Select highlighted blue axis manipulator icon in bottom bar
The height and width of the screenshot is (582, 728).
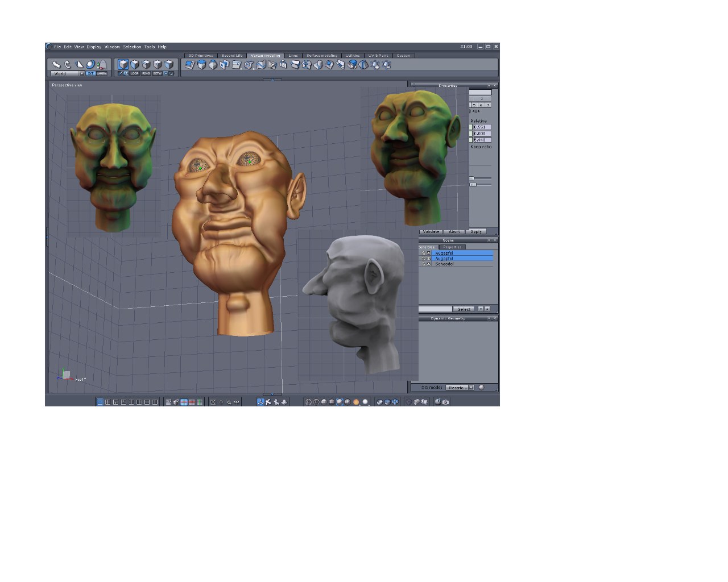pos(260,402)
